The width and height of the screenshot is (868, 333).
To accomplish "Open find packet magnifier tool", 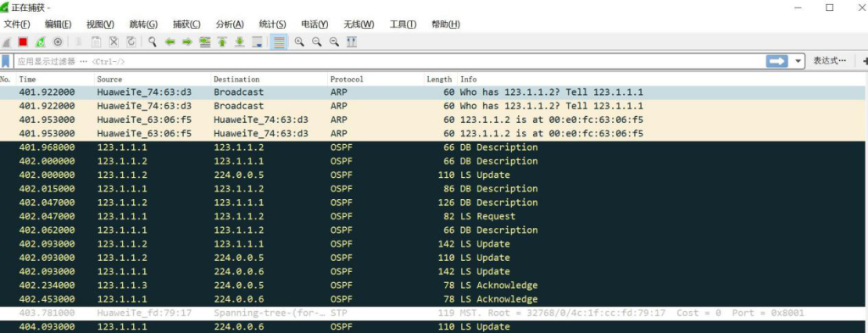I will click(x=153, y=42).
